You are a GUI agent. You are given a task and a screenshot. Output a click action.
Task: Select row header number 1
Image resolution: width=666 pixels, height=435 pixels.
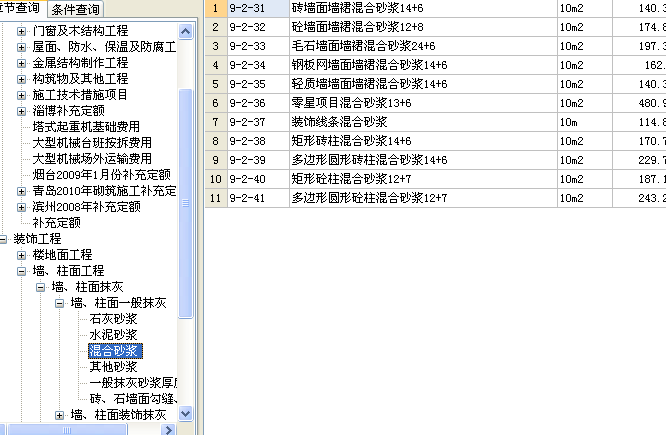tap(216, 8)
